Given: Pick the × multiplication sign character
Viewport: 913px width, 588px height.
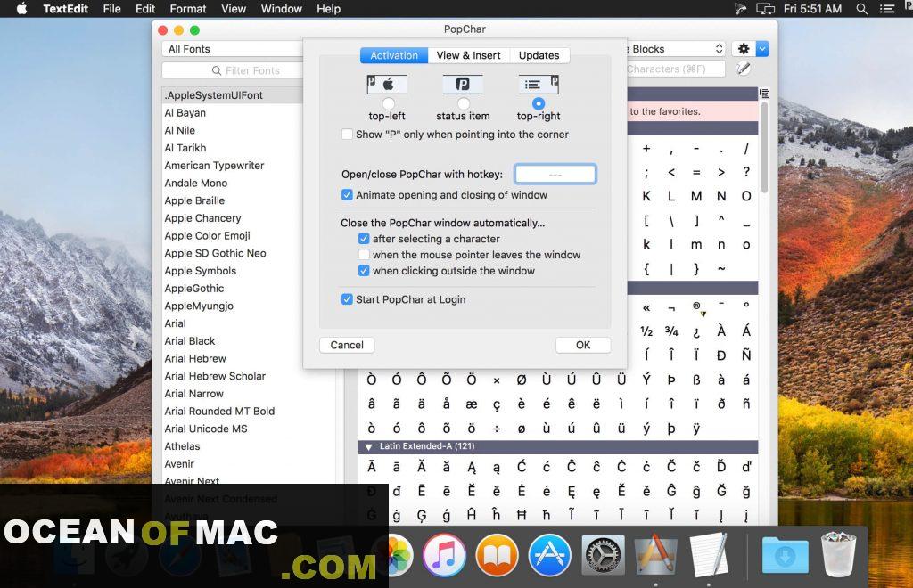Looking at the screenshot, I should [496, 380].
